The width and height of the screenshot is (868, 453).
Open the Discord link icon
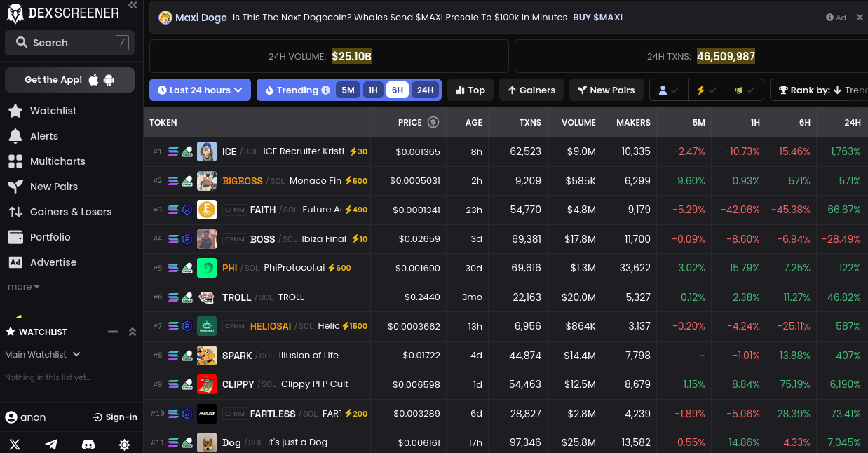point(88,445)
